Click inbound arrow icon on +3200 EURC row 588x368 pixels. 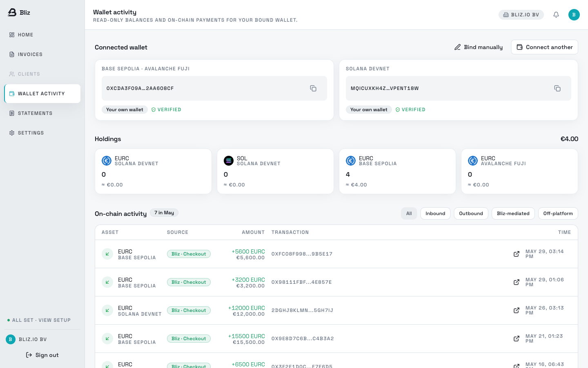[107, 282]
